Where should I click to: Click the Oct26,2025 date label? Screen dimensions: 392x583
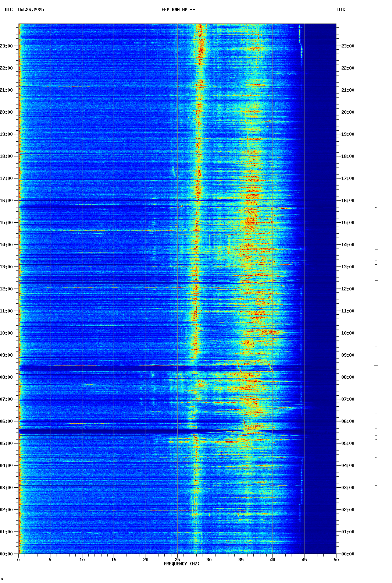(31, 10)
